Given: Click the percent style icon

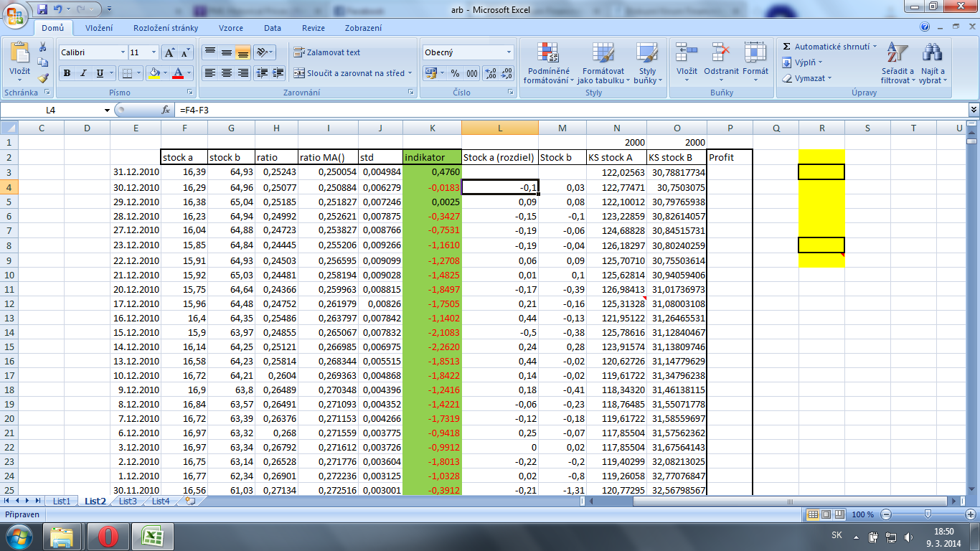Looking at the screenshot, I should pos(455,73).
